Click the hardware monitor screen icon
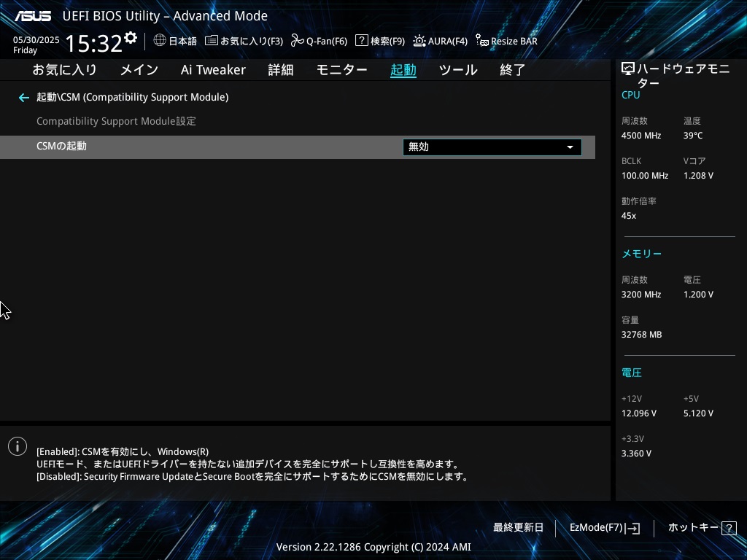Screen dimensions: 747x560 click(x=628, y=69)
